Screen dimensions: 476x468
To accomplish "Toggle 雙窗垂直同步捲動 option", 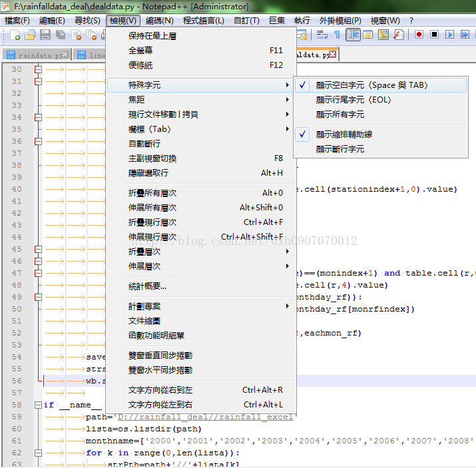I will click(201, 355).
